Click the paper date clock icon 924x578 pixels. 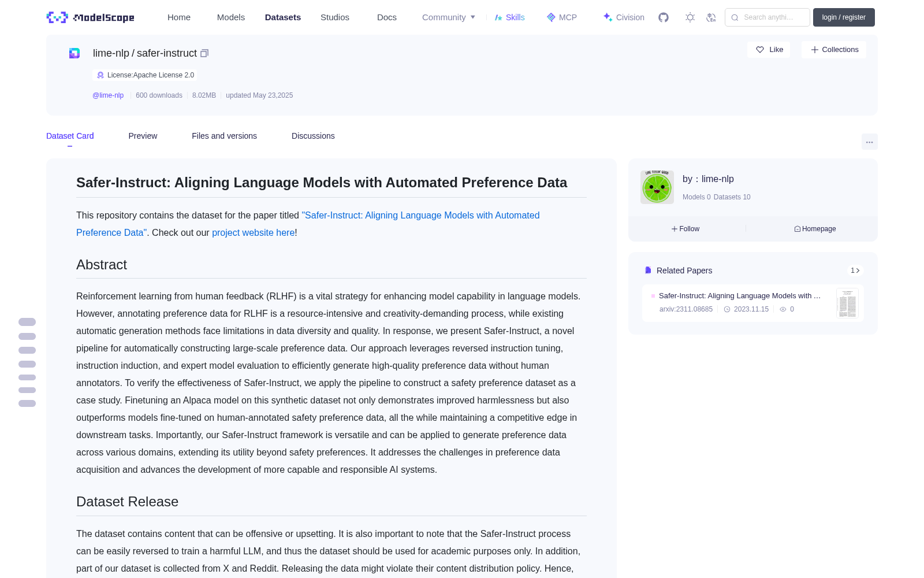click(x=727, y=309)
